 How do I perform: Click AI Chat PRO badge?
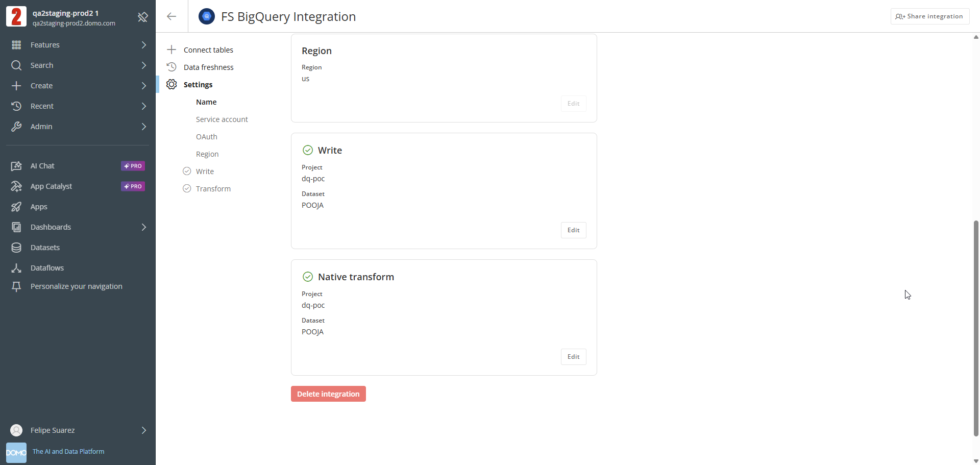pos(133,166)
